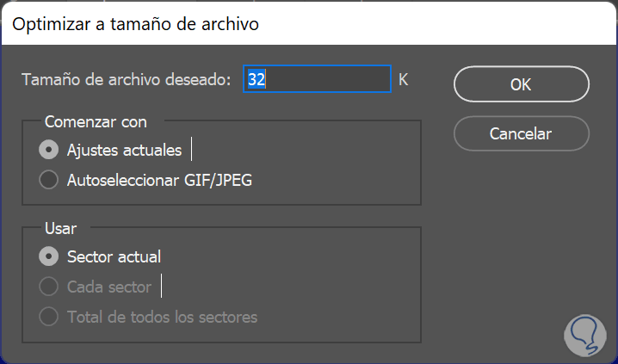This screenshot has height=364, width=618.
Task: Click the Cancelar button
Action: tap(521, 133)
